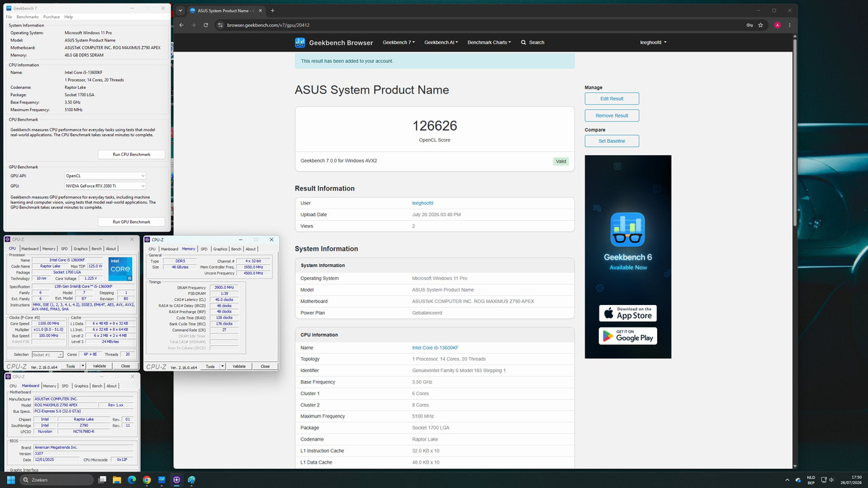Open the Geekbench app on the taskbar

[x=162, y=480]
